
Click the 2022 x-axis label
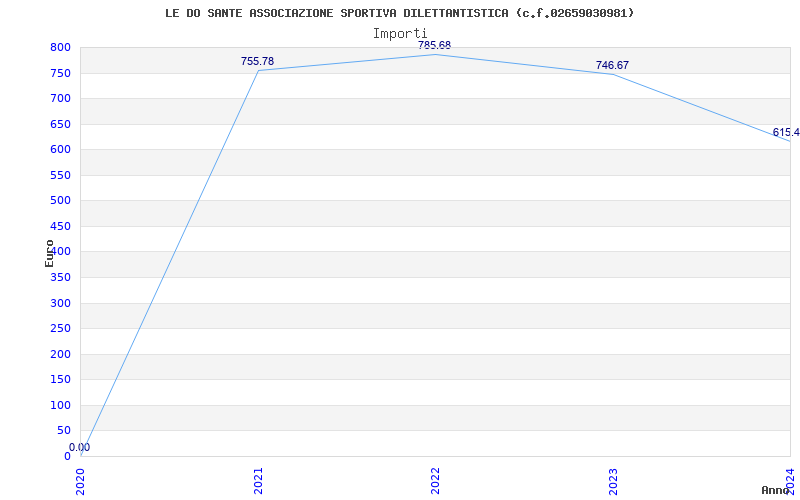point(435,481)
